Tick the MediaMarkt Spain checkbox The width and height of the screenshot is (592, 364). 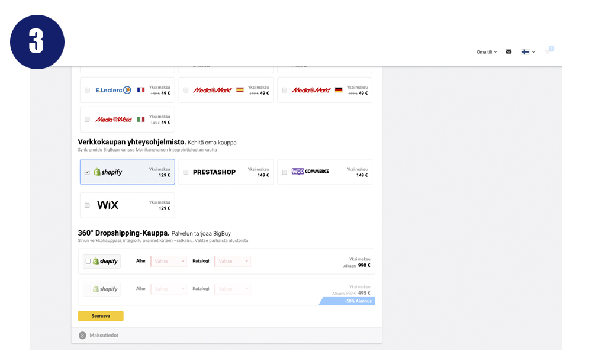[186, 90]
